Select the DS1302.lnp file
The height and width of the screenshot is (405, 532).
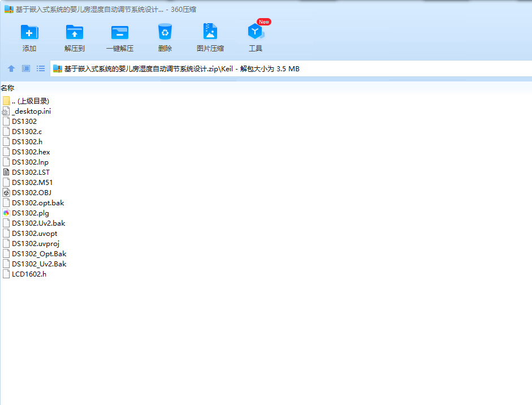click(30, 162)
